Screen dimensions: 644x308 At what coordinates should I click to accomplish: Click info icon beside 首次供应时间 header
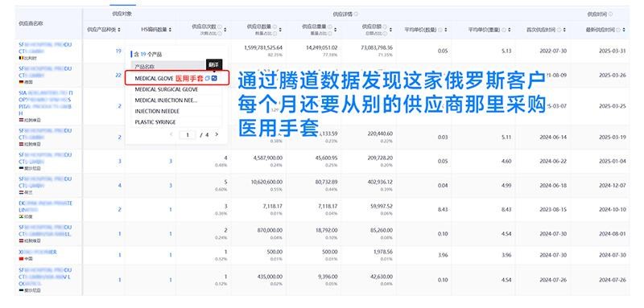pyautogui.click(x=559, y=30)
